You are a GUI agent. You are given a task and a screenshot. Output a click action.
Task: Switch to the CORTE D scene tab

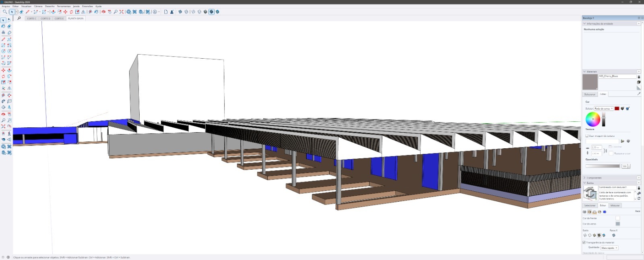coord(45,18)
